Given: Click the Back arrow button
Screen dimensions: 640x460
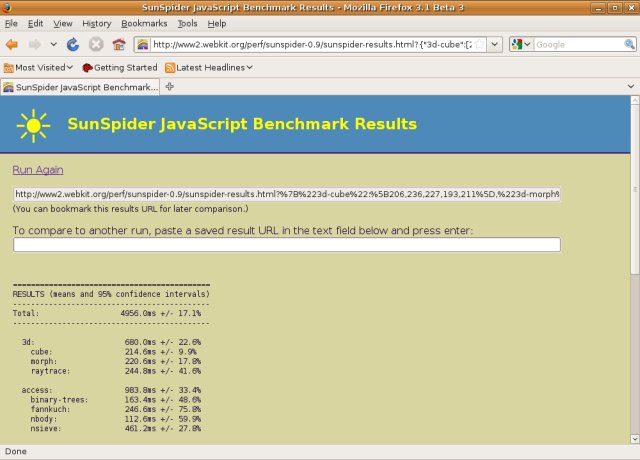Looking at the screenshot, I should tap(12, 44).
